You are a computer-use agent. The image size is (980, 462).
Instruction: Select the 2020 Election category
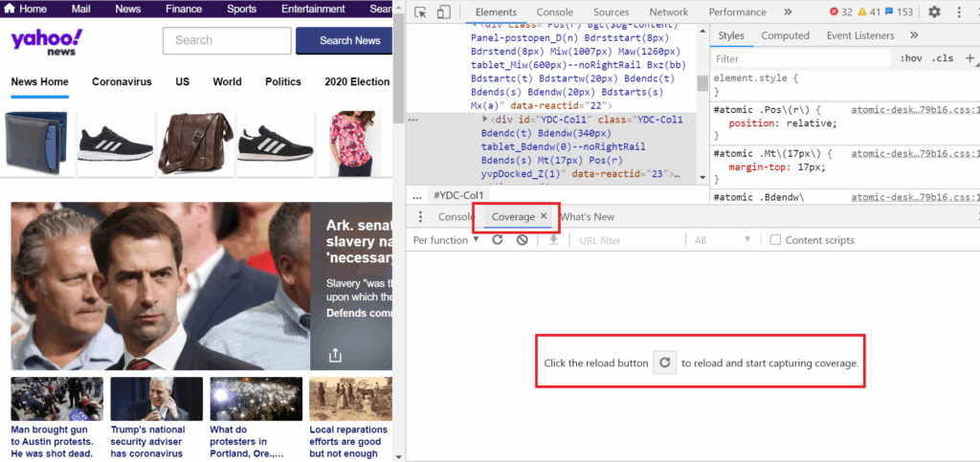(x=357, y=82)
